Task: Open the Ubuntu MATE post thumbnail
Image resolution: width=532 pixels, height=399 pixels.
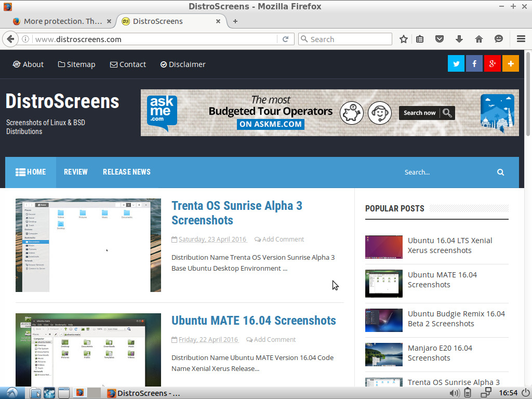Action: [88, 350]
